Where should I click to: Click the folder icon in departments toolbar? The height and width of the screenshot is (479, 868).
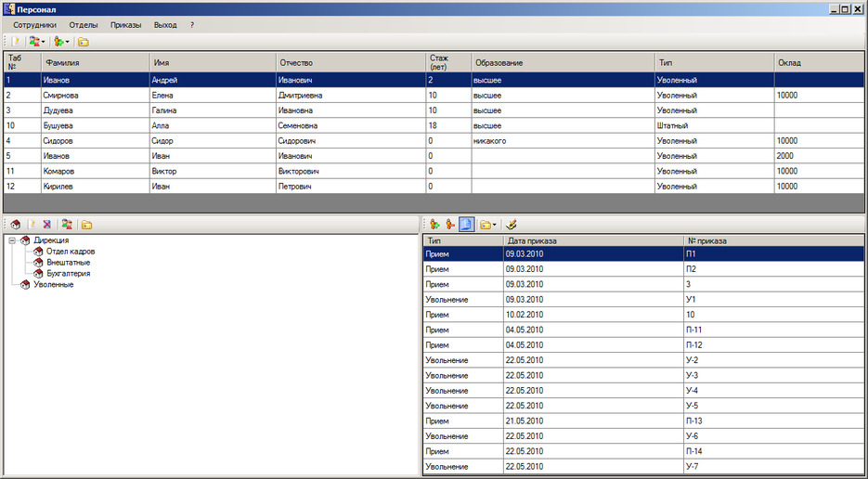(x=86, y=225)
